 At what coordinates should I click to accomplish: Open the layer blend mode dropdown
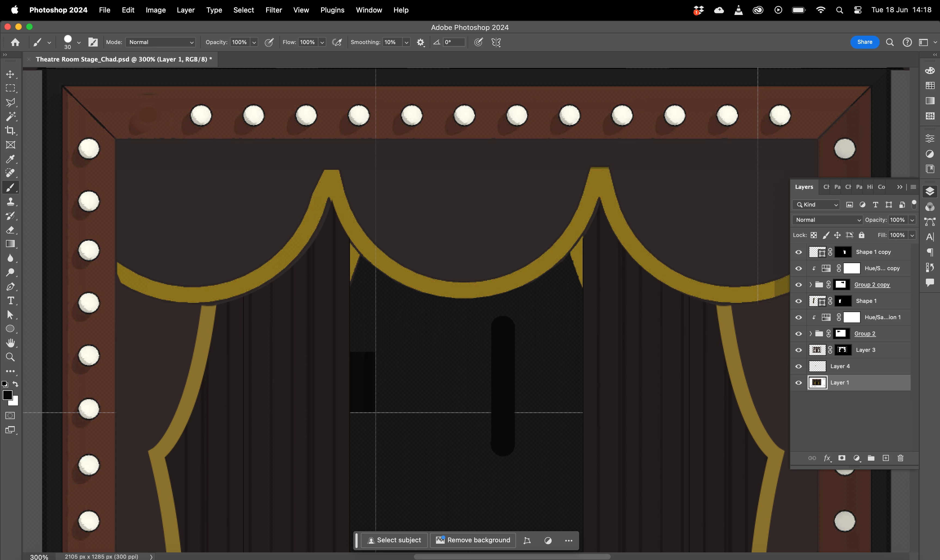tap(827, 220)
